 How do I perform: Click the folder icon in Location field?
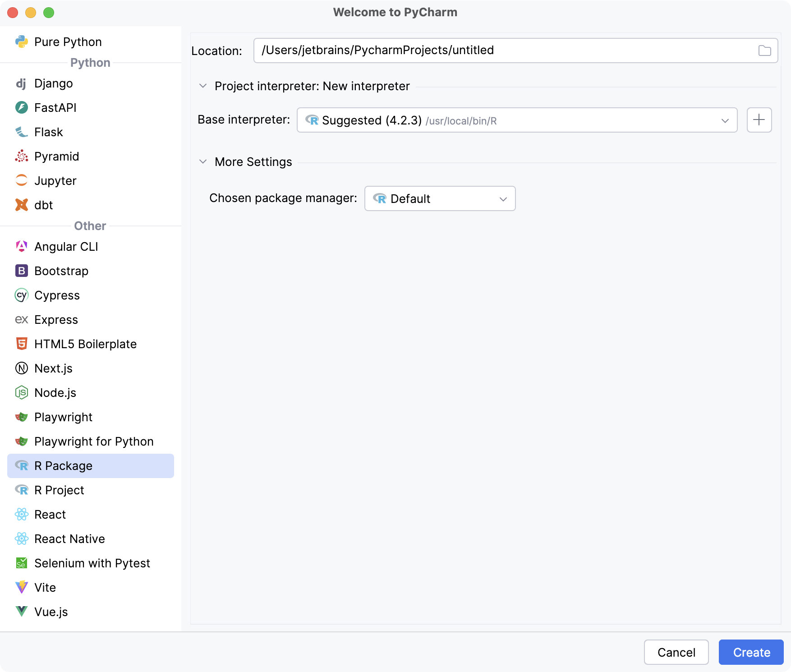(765, 51)
